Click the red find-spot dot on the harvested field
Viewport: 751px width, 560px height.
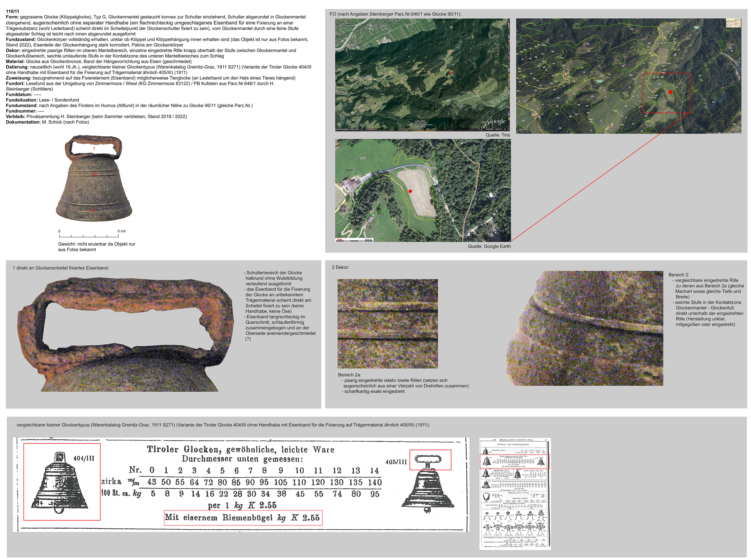coord(410,191)
